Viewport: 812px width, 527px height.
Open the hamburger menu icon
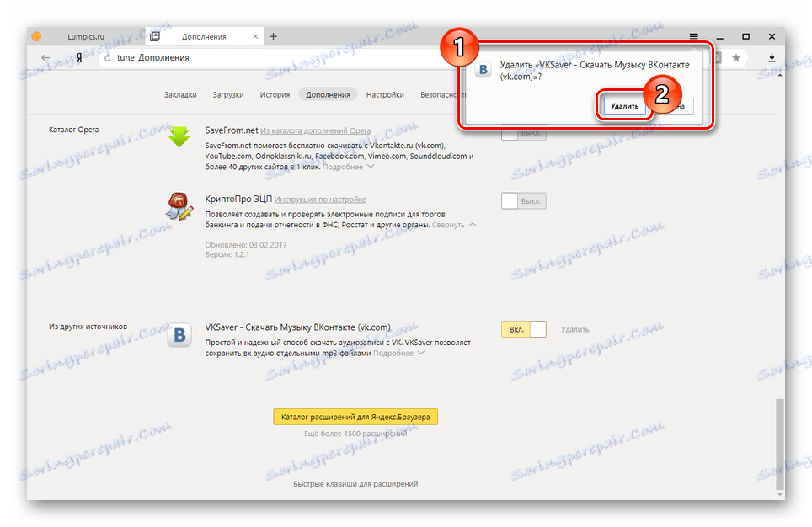pyautogui.click(x=693, y=36)
